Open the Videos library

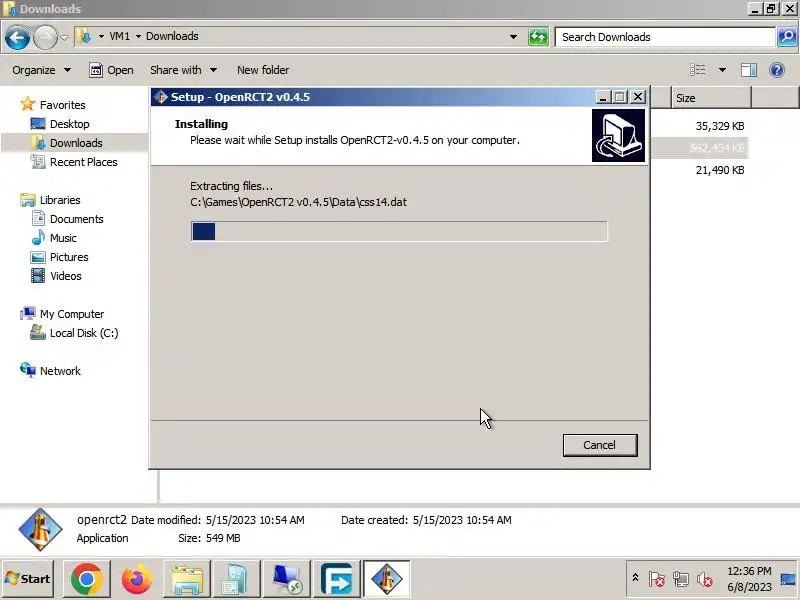tap(56, 276)
